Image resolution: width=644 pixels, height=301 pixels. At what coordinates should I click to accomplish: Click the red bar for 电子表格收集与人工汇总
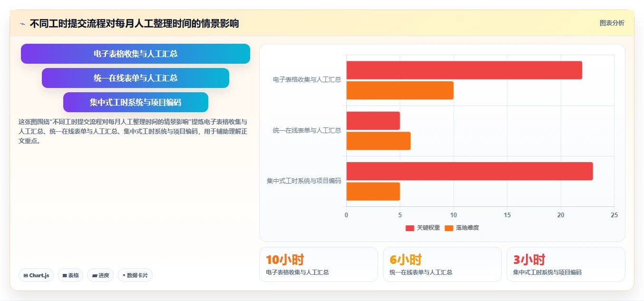[464, 70]
